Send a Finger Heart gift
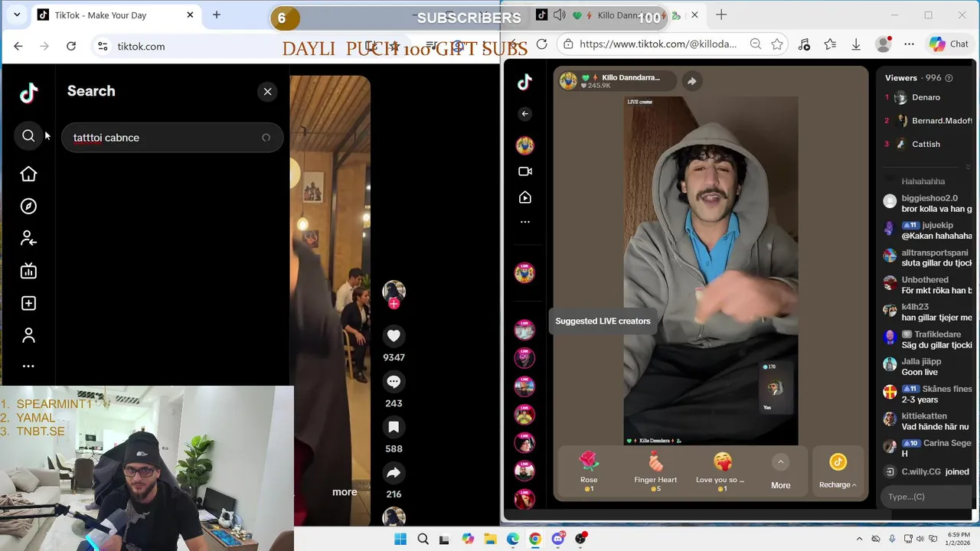Viewport: 980px width, 551px height. [x=655, y=471]
